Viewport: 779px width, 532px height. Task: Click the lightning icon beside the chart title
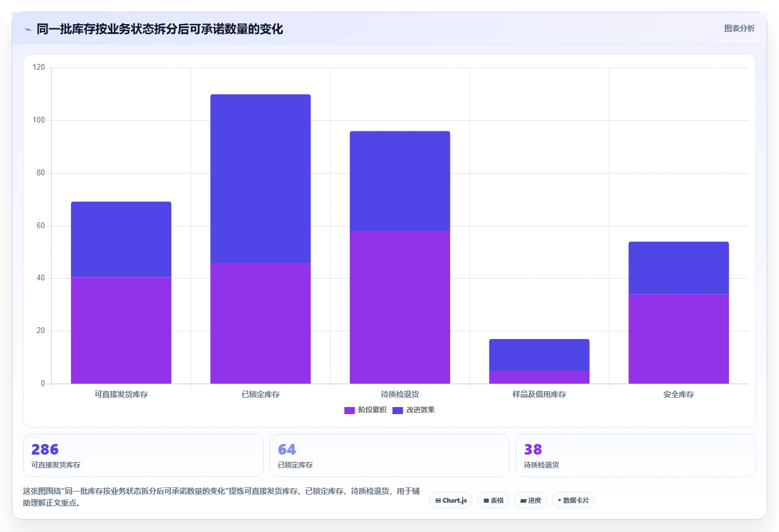[x=28, y=29]
